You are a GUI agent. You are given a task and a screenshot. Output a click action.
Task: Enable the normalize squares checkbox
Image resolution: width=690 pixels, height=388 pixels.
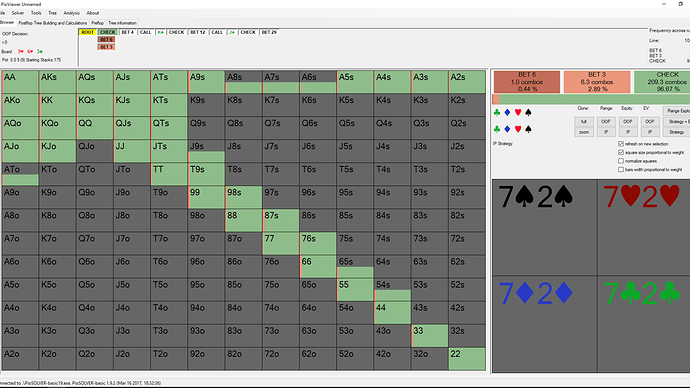(621, 161)
